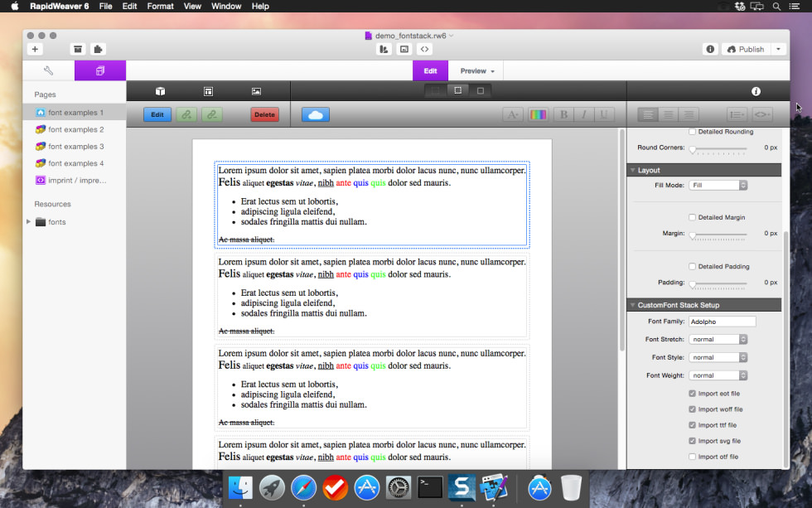
Task: Open the page info circle icon
Action: coord(710,49)
